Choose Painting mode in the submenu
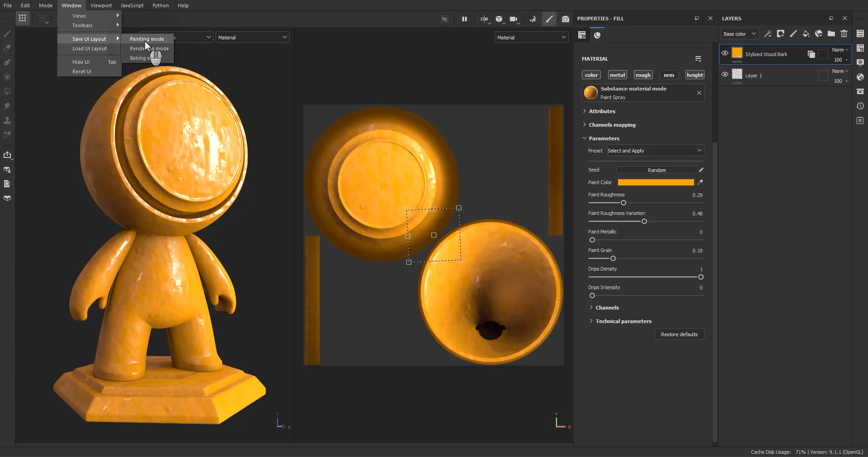Viewport: 868px width, 457px height. point(147,39)
